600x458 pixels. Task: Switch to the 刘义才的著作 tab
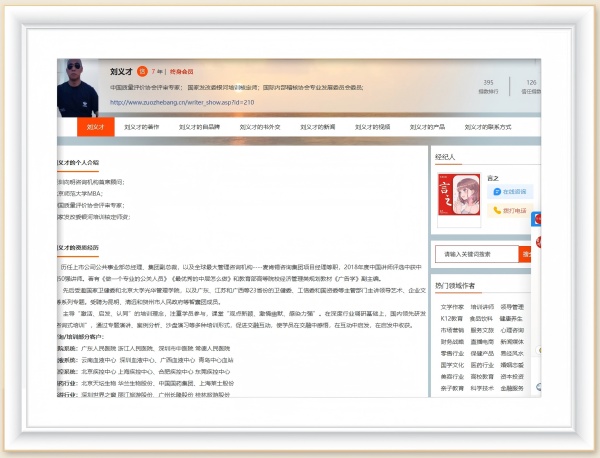click(142, 128)
